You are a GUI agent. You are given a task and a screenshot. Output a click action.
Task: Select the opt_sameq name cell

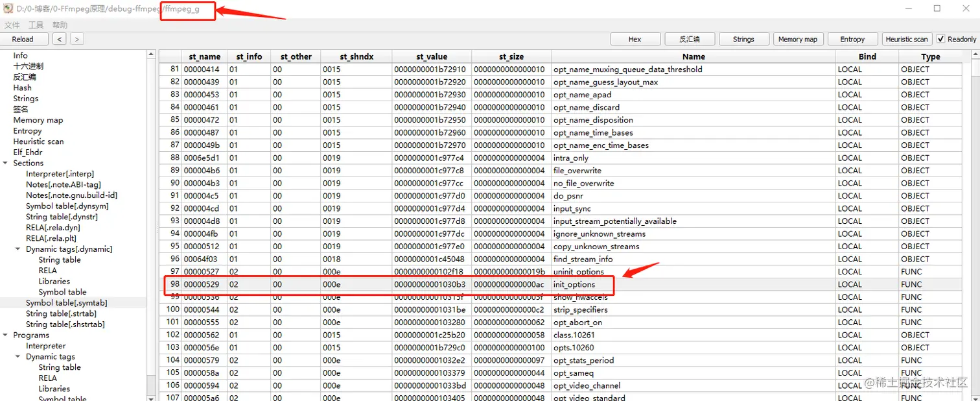pyautogui.click(x=694, y=373)
